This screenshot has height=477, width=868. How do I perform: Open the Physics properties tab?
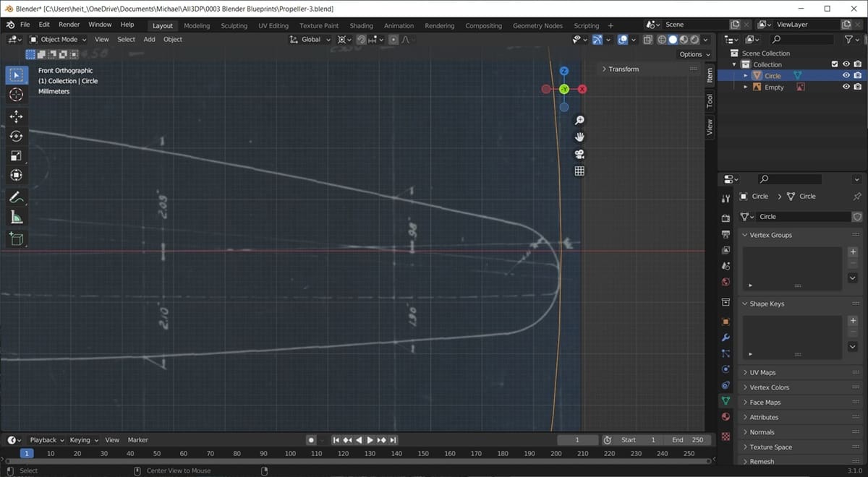[726, 369]
